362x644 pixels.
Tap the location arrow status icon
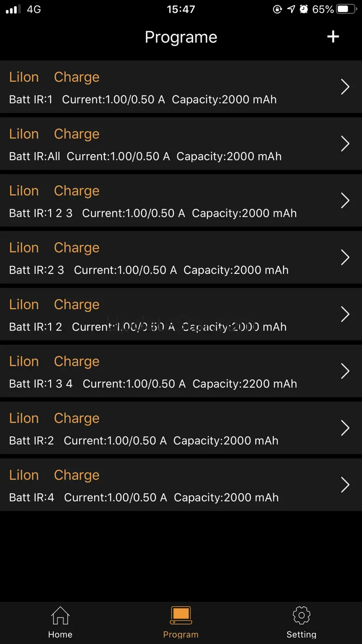pyautogui.click(x=291, y=9)
